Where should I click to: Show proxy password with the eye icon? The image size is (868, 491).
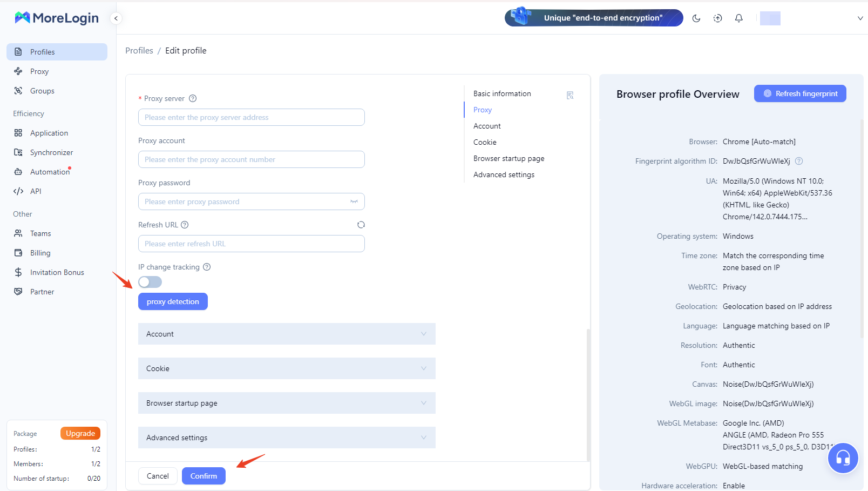(x=354, y=201)
